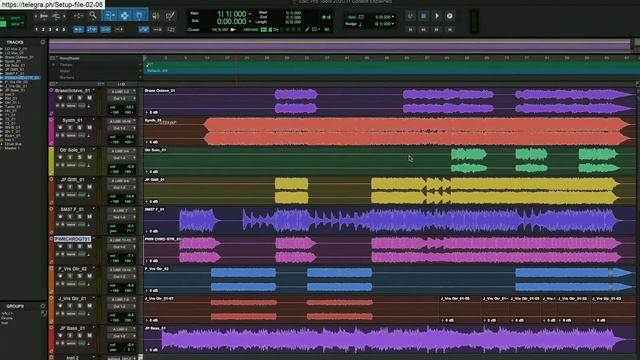
Task: Click the first yellow JP GtrR_01 clip
Action: tap(291, 191)
